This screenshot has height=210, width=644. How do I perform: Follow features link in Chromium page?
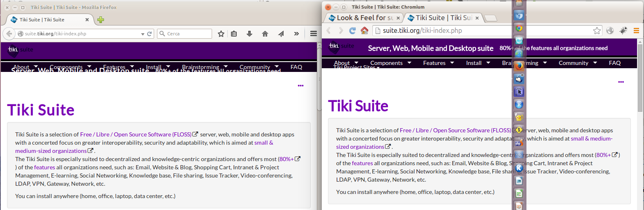362,163
